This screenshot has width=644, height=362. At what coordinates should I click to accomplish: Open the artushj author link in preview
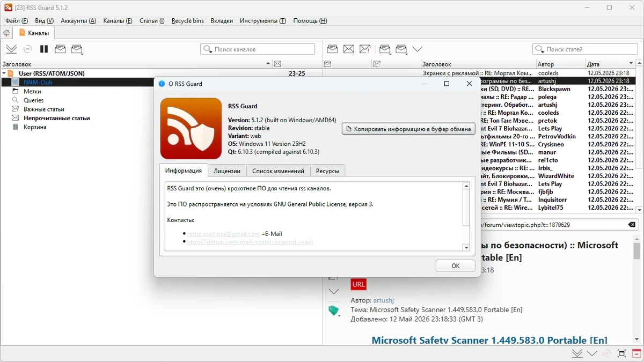384,300
